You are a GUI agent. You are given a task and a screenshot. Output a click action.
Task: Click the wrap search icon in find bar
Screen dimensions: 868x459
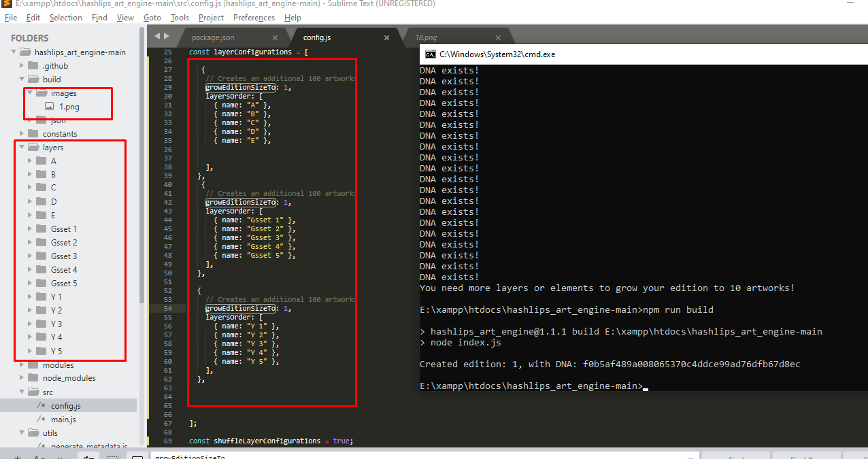[87, 456]
